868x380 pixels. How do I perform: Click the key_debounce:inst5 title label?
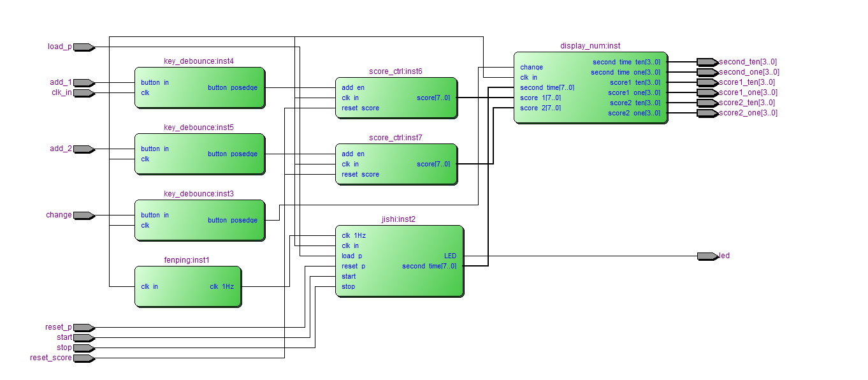(199, 128)
